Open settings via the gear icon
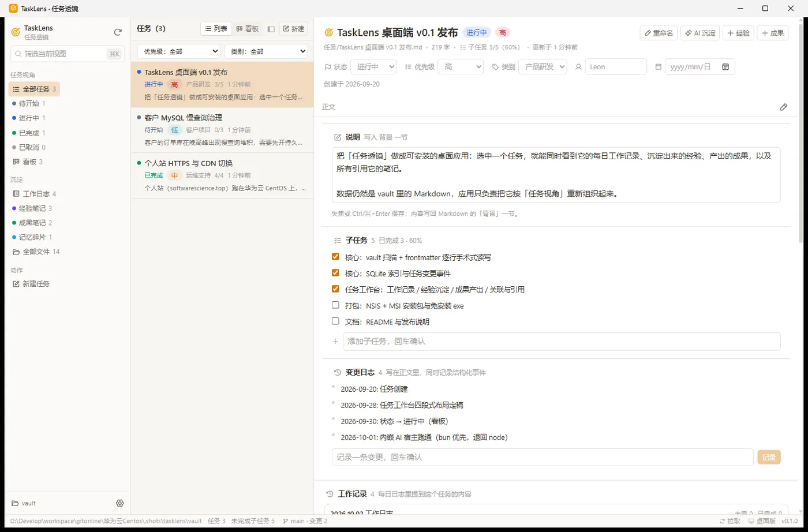Viewport: 808px width, 532px height. 120,503
